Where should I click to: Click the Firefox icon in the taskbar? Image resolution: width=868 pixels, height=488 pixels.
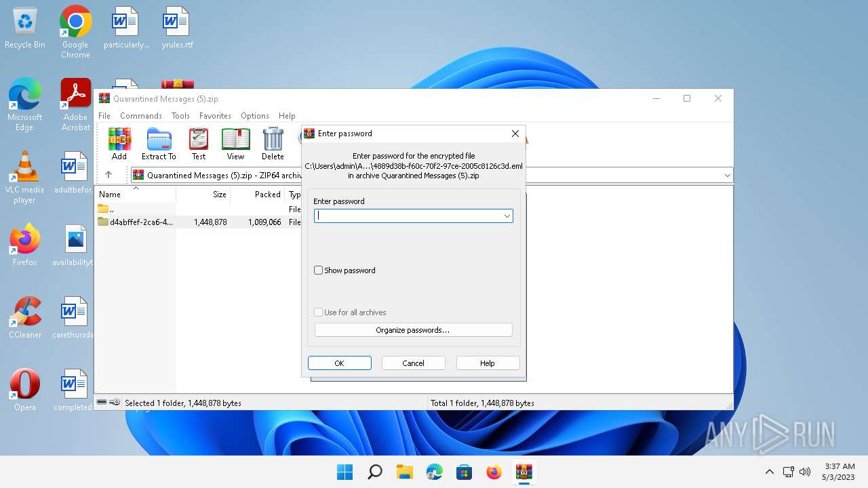[x=494, y=472]
